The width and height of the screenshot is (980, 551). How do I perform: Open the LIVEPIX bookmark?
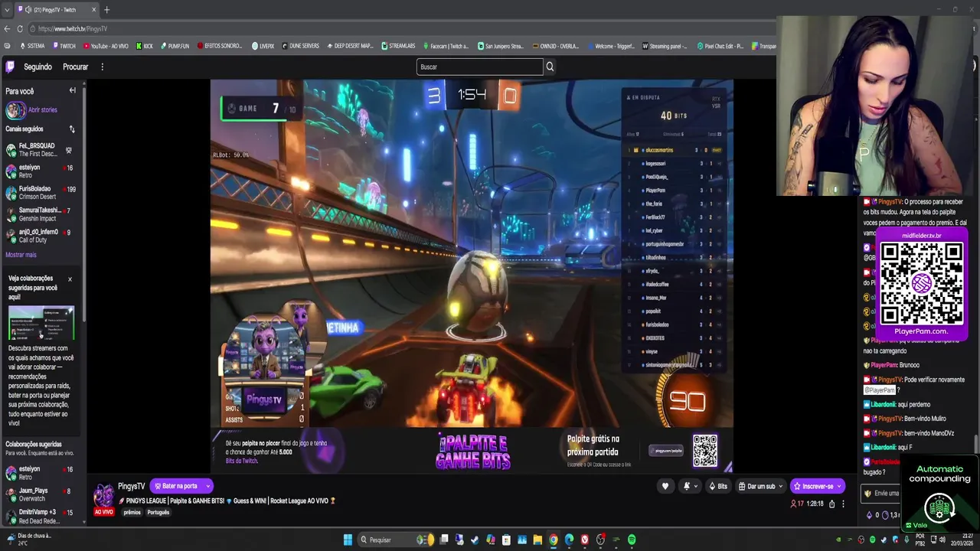click(x=263, y=46)
